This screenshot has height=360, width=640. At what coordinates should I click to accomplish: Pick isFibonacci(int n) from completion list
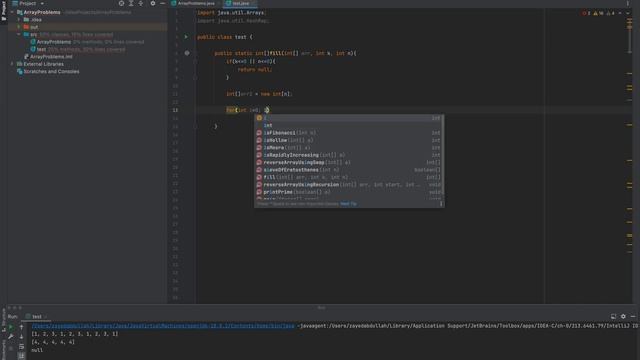[349, 133]
